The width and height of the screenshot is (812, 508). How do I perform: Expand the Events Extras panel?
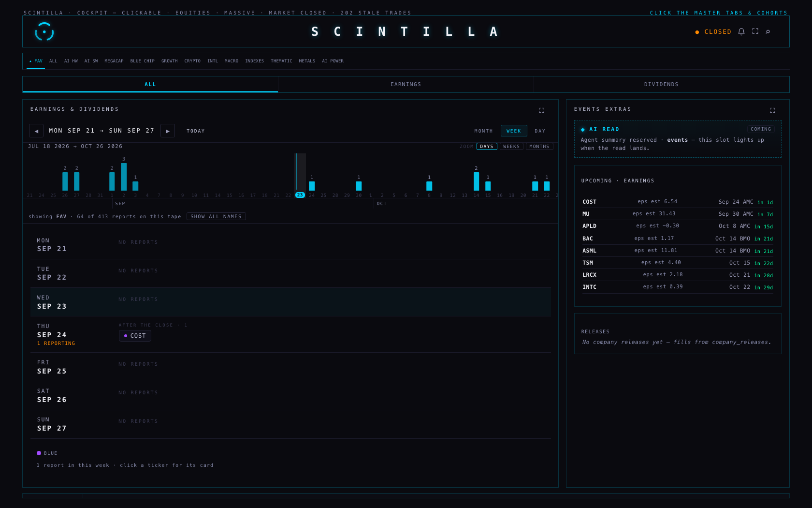pyautogui.click(x=772, y=110)
